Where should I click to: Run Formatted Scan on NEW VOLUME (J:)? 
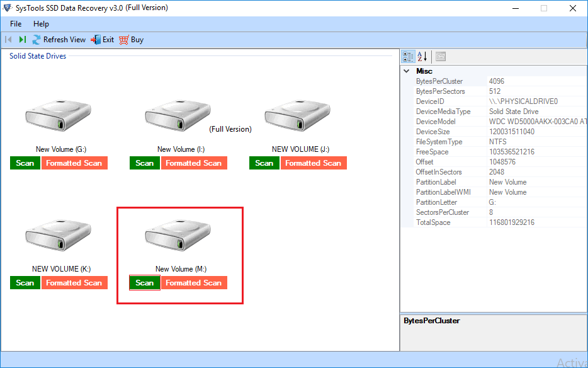coord(314,163)
